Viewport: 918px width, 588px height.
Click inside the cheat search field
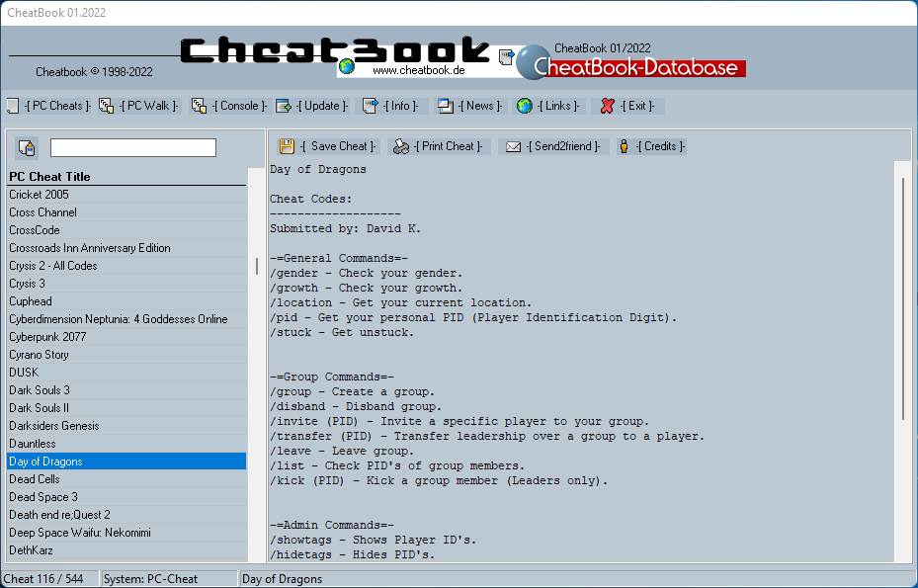pos(132,146)
